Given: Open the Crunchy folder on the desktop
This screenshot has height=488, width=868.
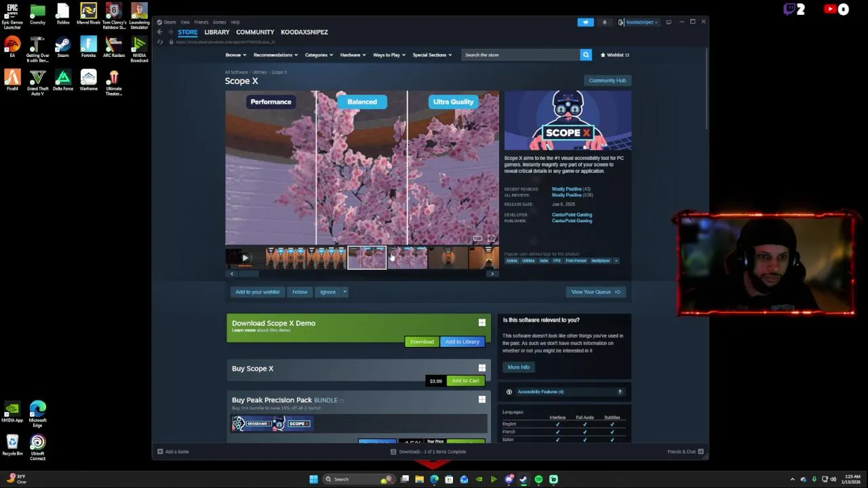Looking at the screenshot, I should [37, 14].
